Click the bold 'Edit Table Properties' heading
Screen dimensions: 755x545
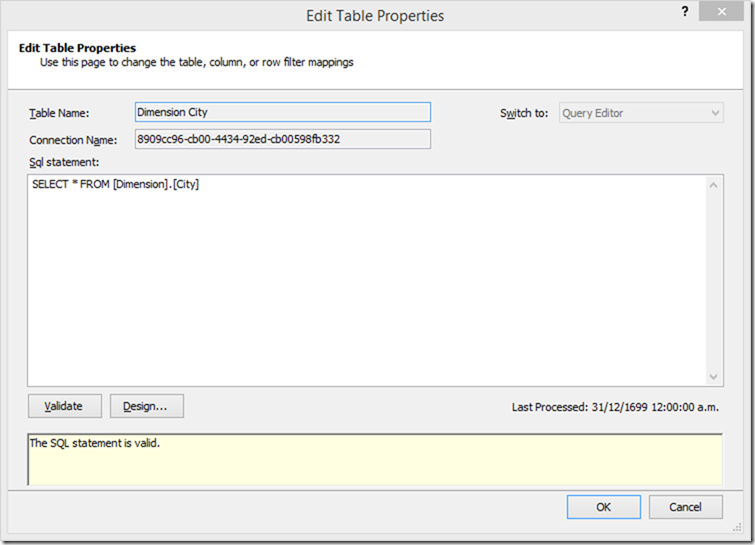point(77,48)
